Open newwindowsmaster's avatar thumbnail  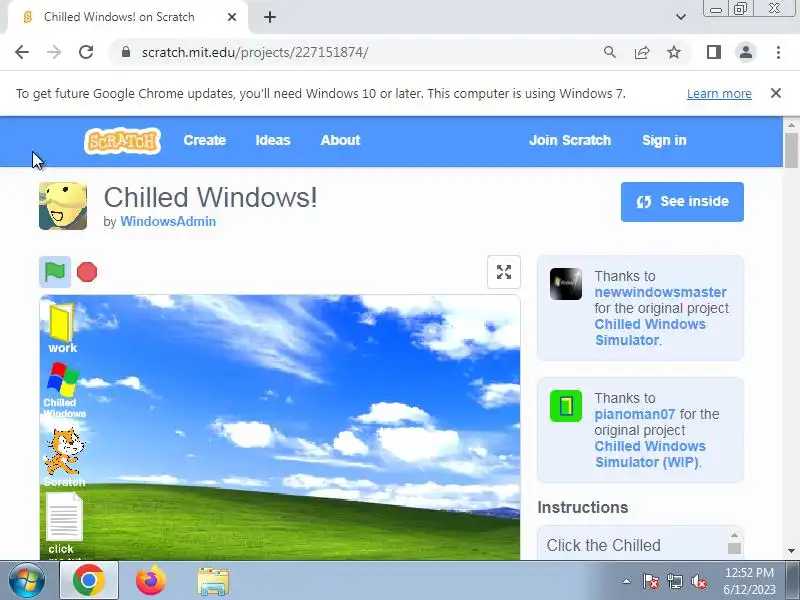[x=565, y=284]
